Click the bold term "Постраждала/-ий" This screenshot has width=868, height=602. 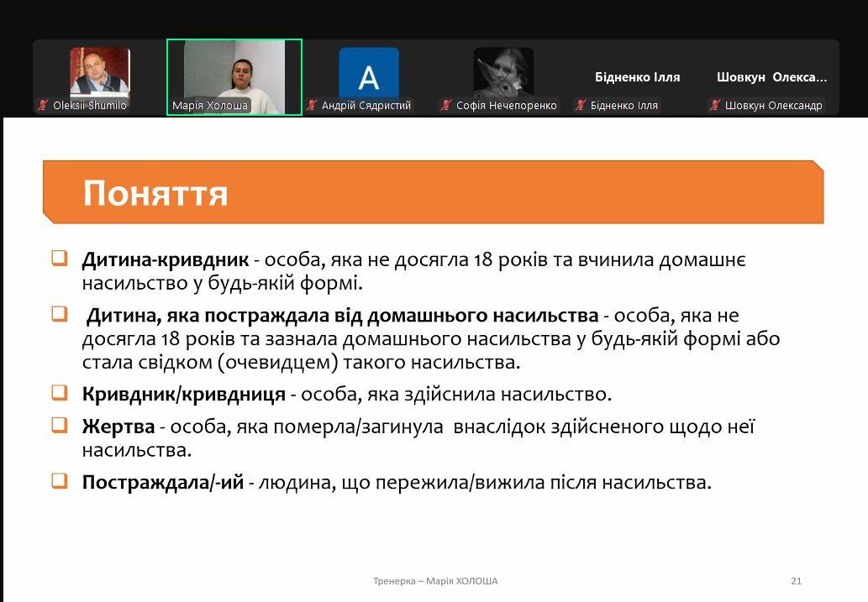pyautogui.click(x=162, y=483)
